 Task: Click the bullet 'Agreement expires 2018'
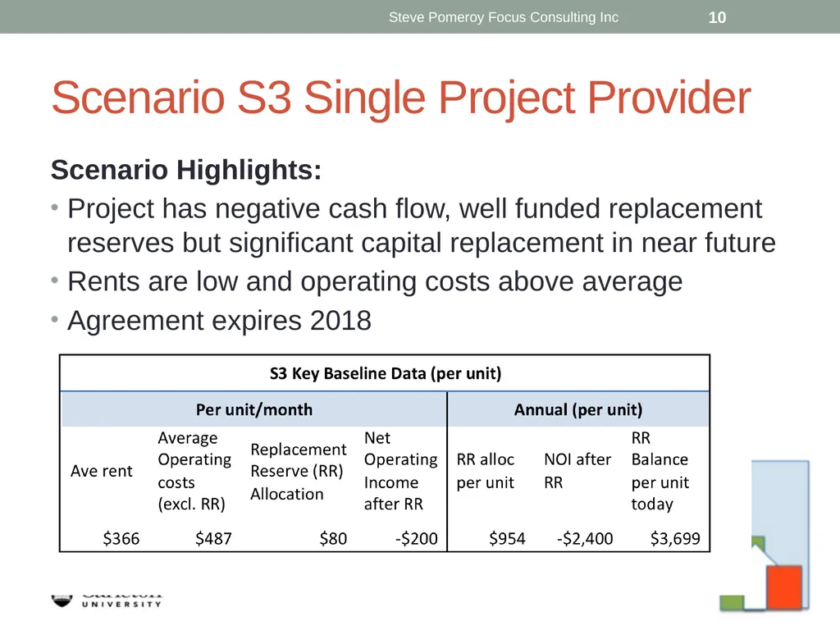[x=219, y=321]
